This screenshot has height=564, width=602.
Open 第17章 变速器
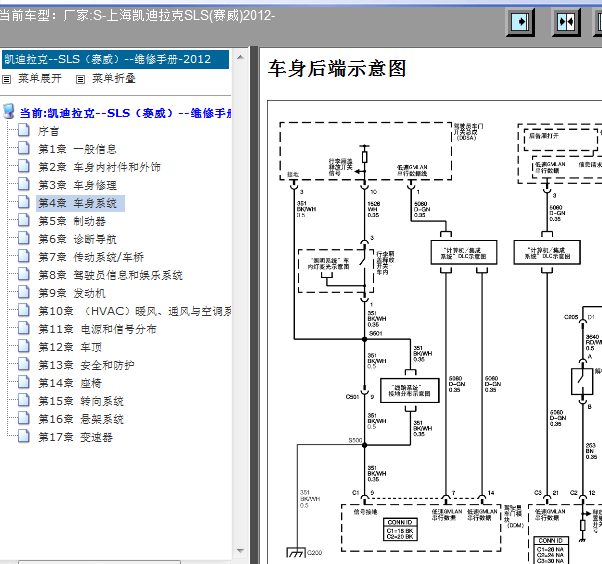pos(75,437)
